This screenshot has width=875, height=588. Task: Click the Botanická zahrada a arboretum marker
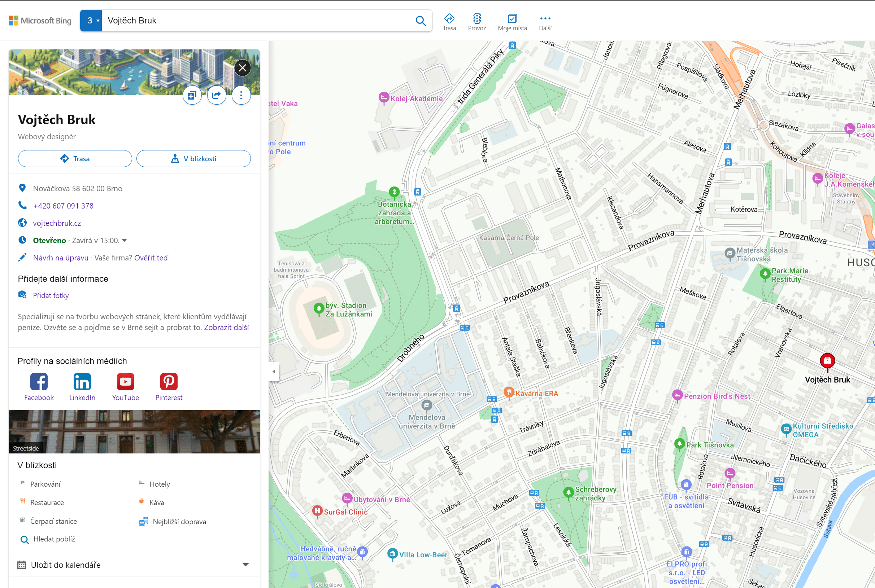click(x=394, y=192)
